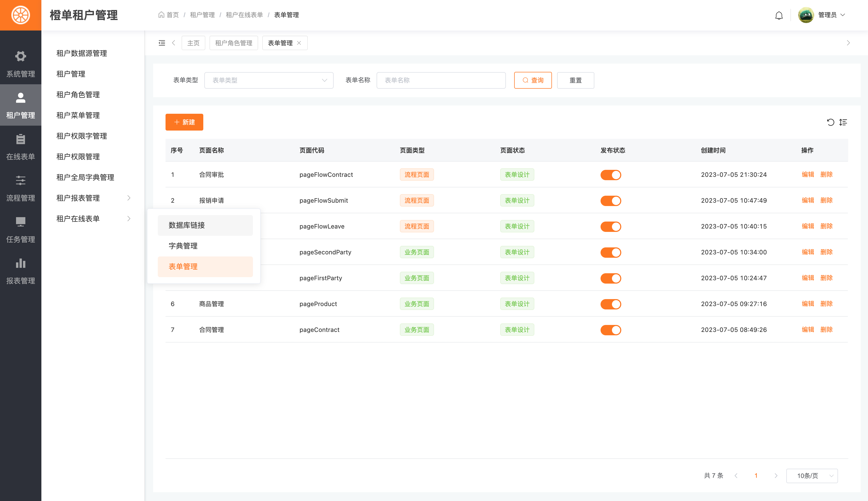Open the 流程管理 sidebar icon
868x501 pixels.
point(21,181)
